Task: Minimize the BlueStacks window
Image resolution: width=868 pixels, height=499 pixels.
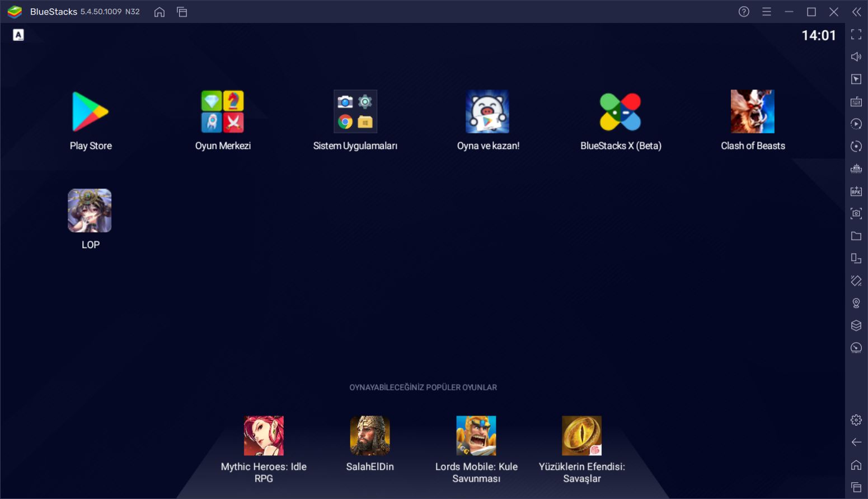Action: [x=789, y=12]
